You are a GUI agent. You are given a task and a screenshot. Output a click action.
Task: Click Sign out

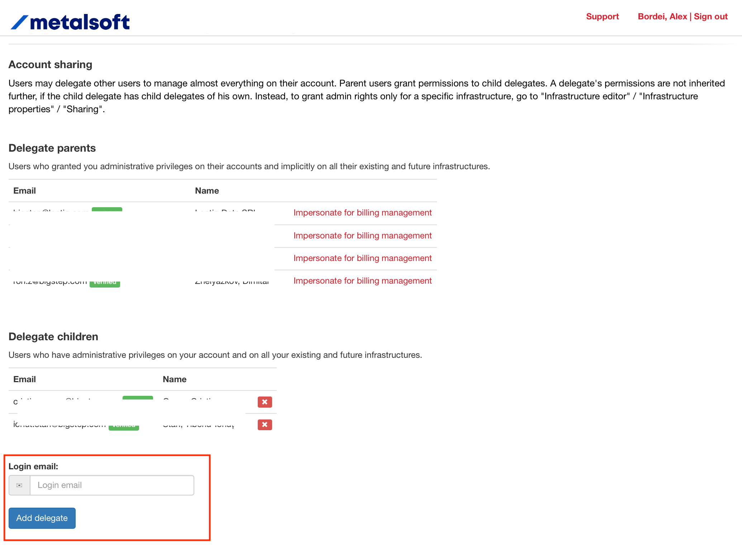point(710,16)
